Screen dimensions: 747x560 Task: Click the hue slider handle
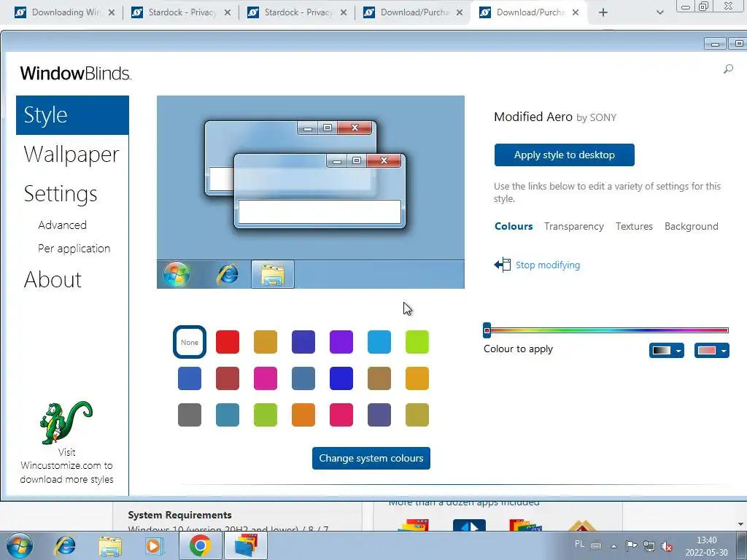(x=487, y=330)
